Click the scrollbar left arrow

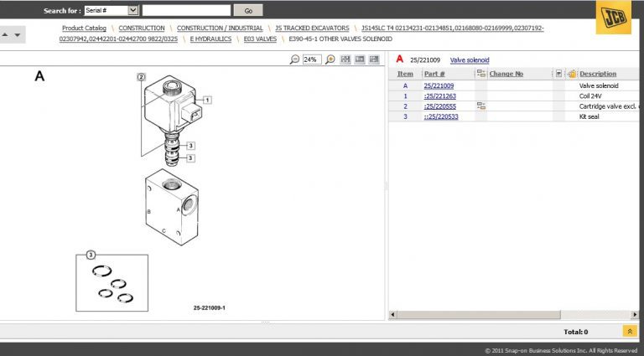coord(392,315)
